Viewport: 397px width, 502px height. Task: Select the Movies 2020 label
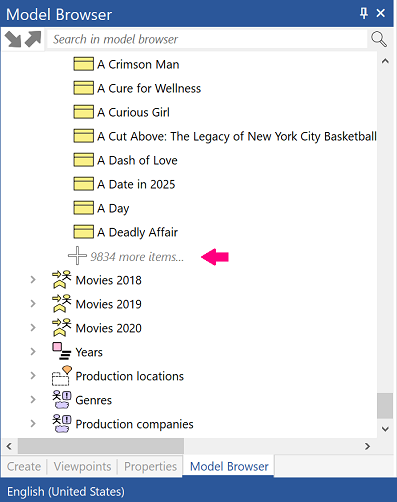point(109,328)
